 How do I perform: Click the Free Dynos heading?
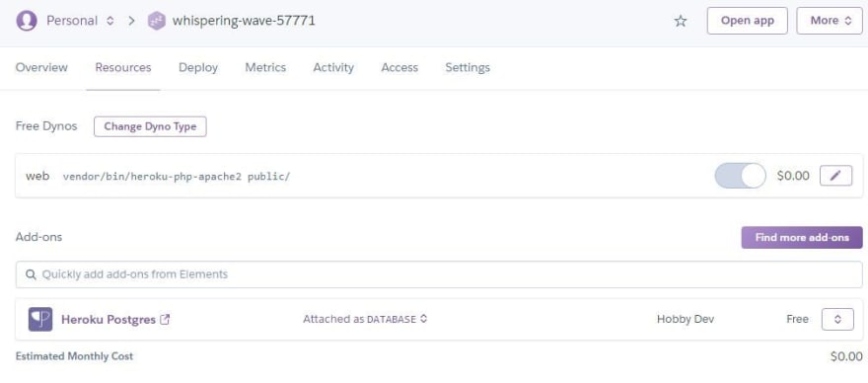coord(46,126)
